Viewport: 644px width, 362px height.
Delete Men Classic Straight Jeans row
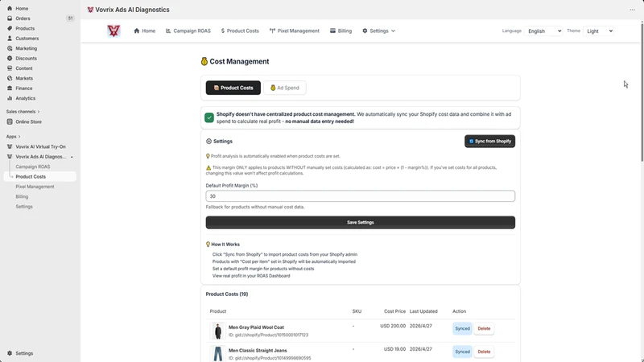(x=484, y=352)
